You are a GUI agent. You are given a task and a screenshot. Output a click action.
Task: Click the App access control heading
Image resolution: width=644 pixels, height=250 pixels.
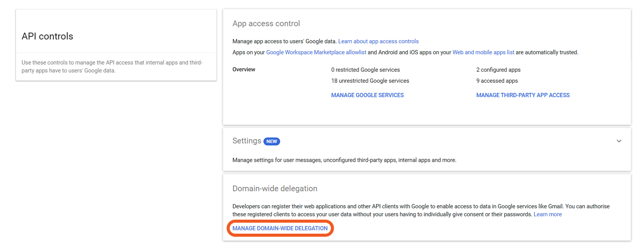point(266,24)
